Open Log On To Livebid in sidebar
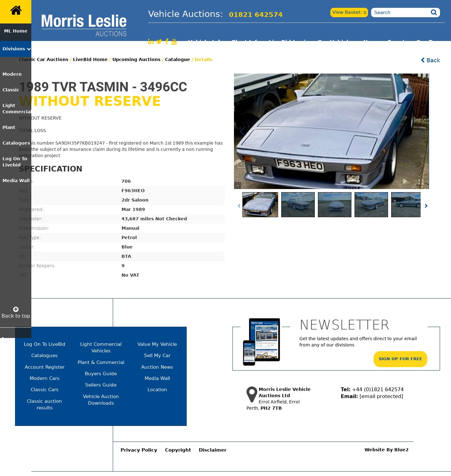This screenshot has width=451, height=476. (x=15, y=162)
